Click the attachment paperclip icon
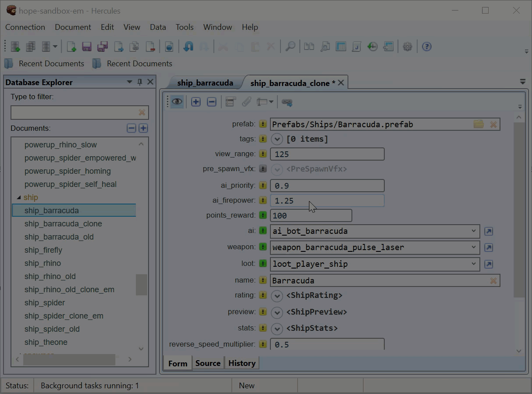 click(x=246, y=102)
